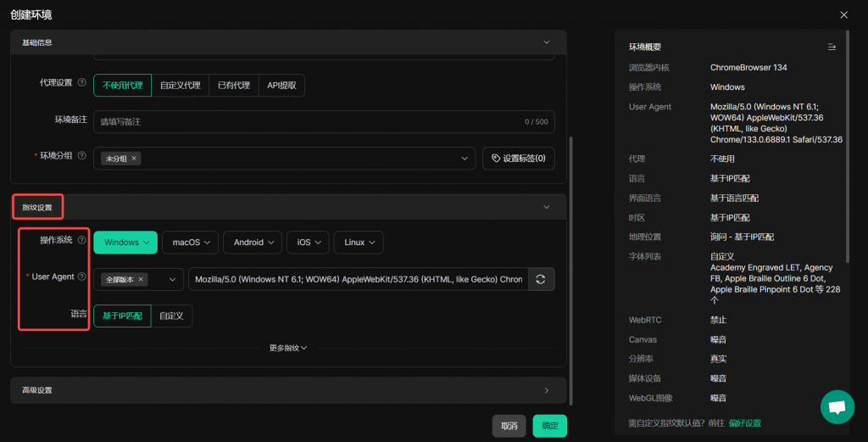Image resolution: width=868 pixels, height=442 pixels.
Task: Select the 自定义代理 proxy option
Action: [180, 85]
